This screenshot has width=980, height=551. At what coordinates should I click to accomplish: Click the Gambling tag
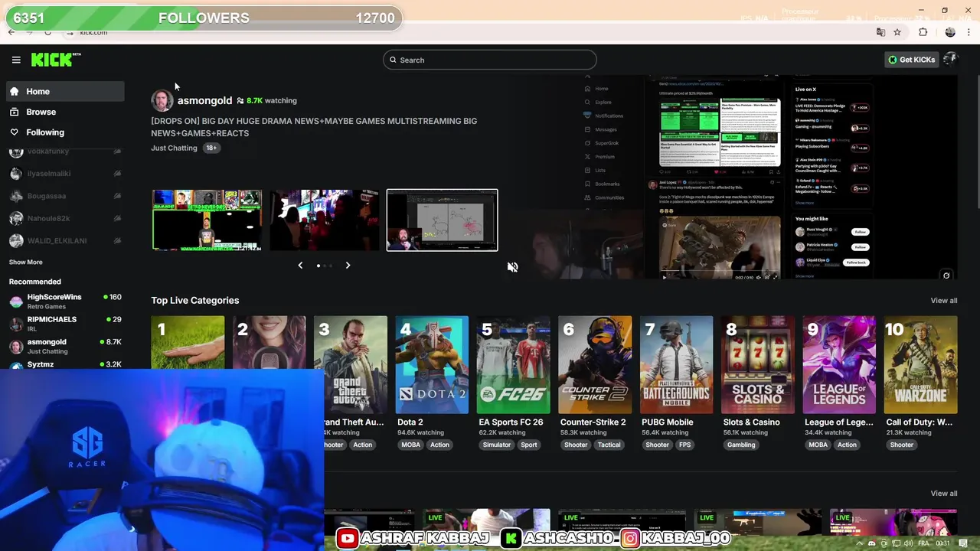click(x=741, y=445)
